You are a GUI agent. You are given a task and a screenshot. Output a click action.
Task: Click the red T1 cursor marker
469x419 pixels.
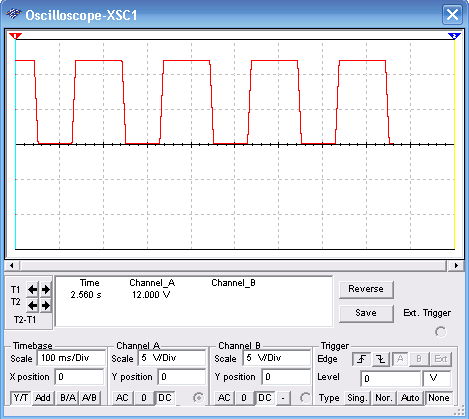15,36
